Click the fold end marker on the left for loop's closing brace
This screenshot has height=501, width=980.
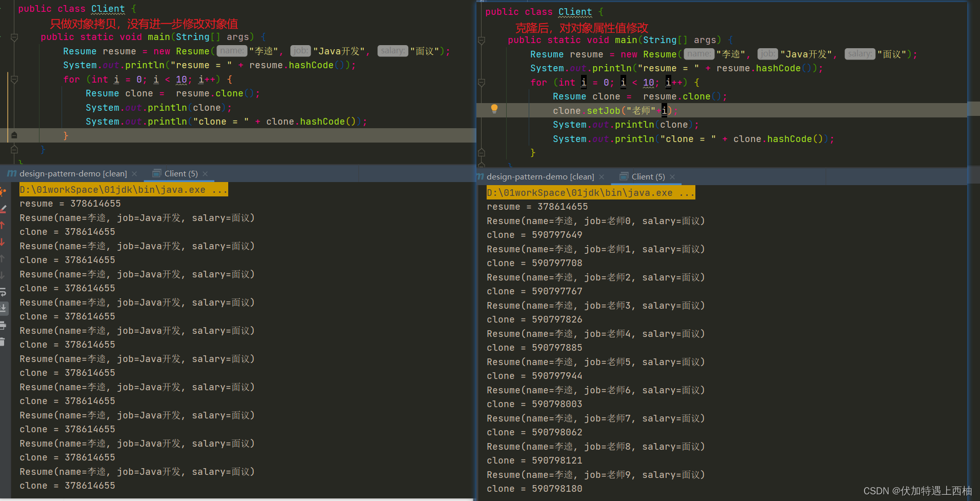pos(14,135)
